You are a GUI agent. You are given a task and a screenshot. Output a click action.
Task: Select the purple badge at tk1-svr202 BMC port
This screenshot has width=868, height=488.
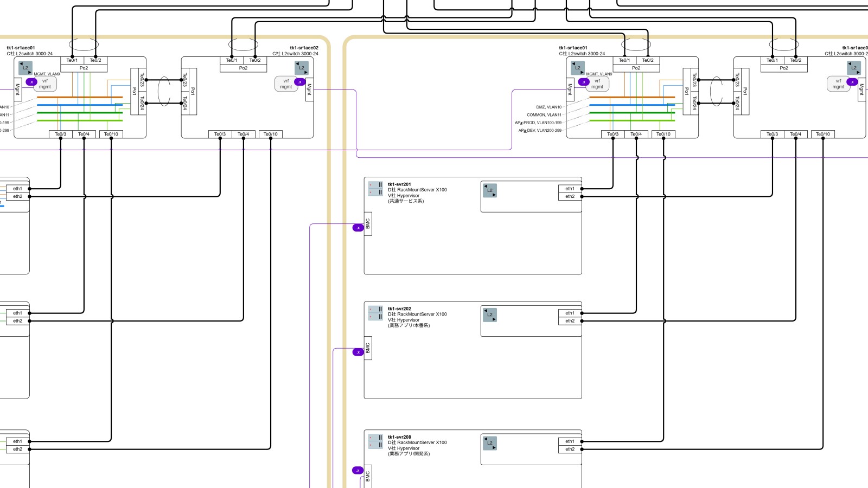[358, 352]
